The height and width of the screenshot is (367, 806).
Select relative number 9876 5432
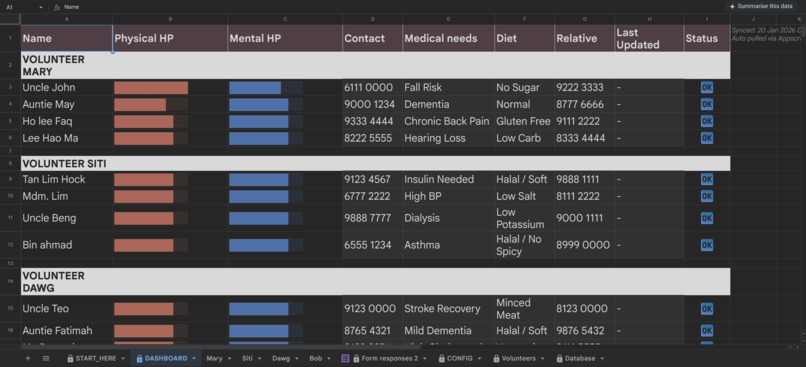coord(584,331)
